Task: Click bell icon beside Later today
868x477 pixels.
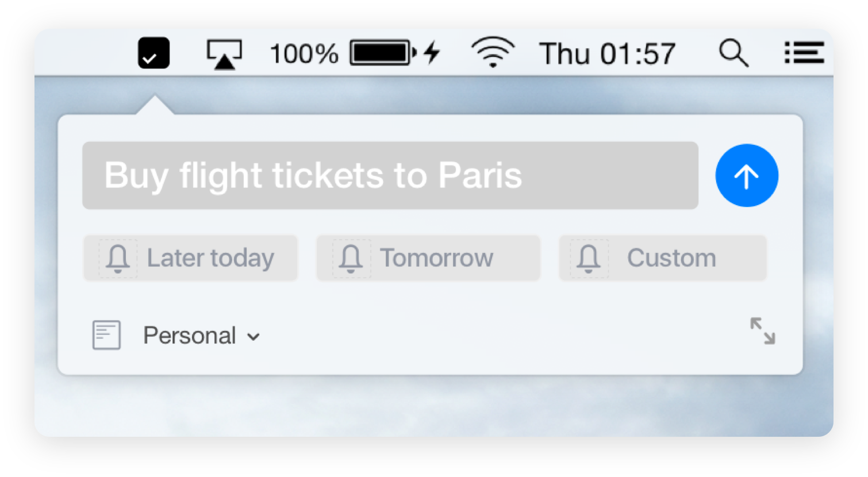Action: click(x=118, y=259)
